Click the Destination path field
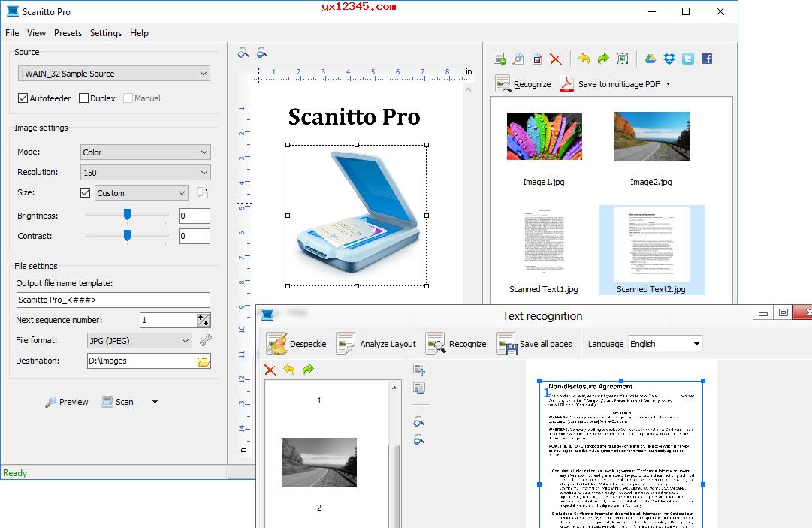The image size is (812, 528). pos(141,361)
